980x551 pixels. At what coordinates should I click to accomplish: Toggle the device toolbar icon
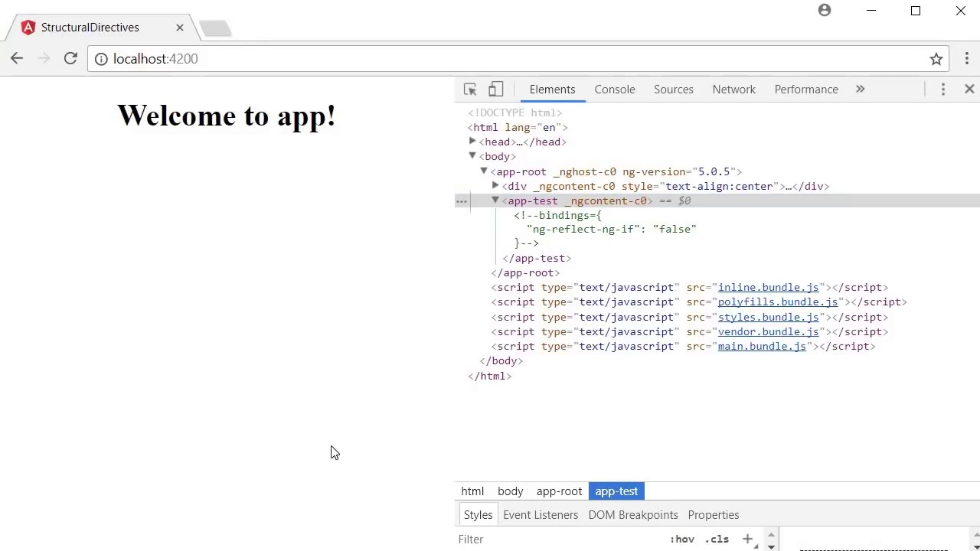(x=495, y=90)
